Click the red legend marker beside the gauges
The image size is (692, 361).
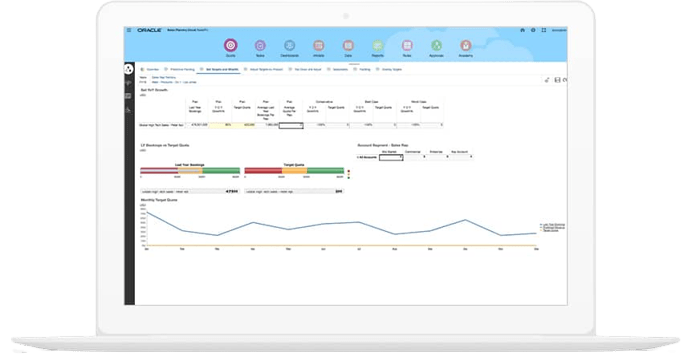[349, 171]
